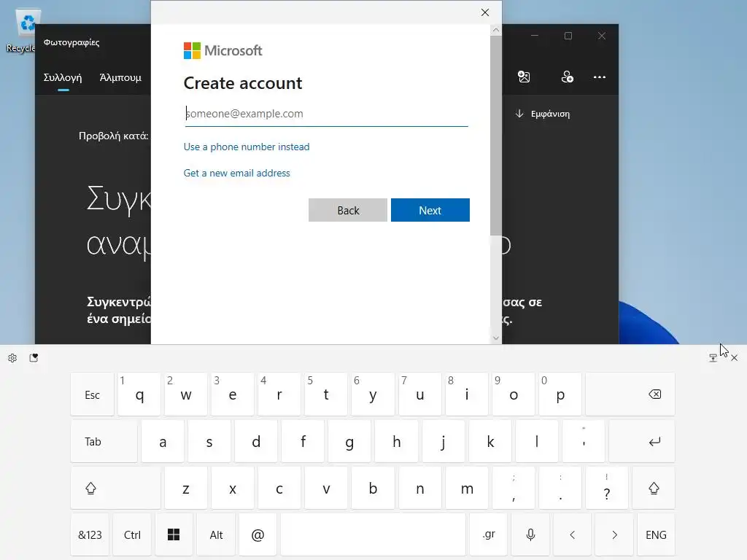Image resolution: width=747 pixels, height=560 pixels.
Task: Tap the Ctrl key
Action: [132, 534]
